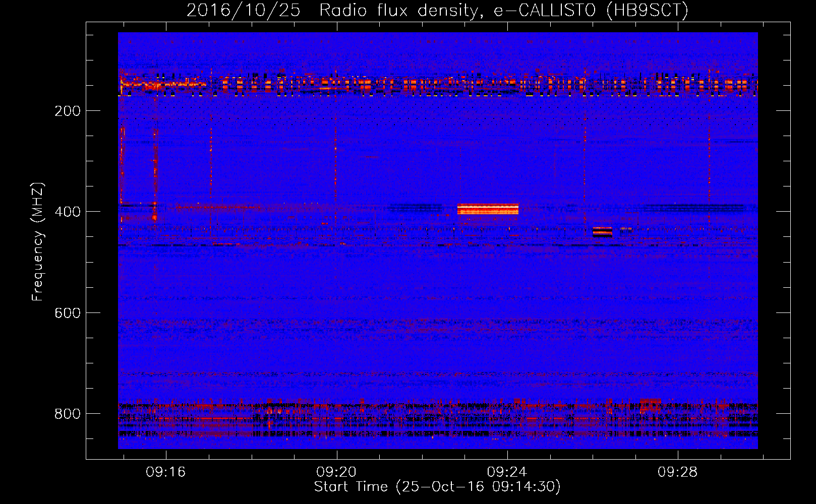Image resolution: width=816 pixels, height=504 pixels.
Task: Click the Frequency (MHZ) axis label
Action: point(38,242)
